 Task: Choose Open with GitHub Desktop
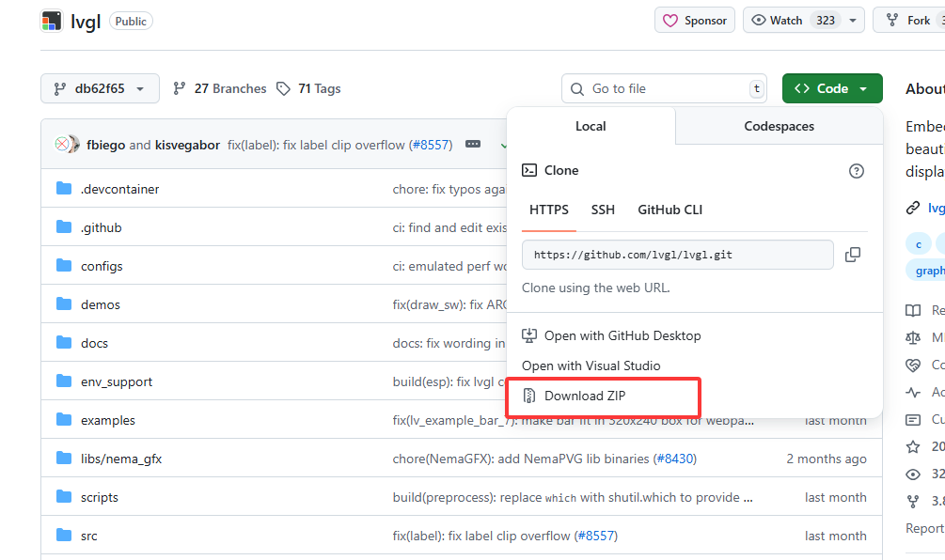(x=622, y=335)
